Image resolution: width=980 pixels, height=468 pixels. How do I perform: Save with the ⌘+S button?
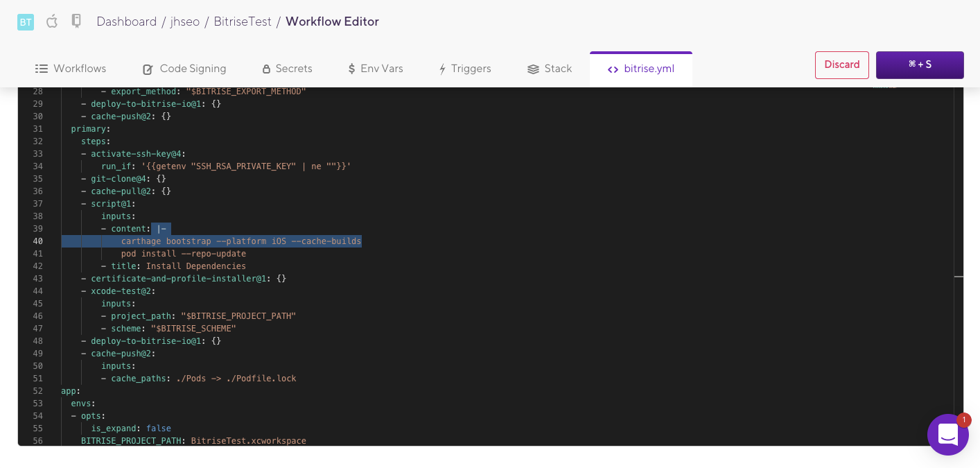(x=920, y=64)
